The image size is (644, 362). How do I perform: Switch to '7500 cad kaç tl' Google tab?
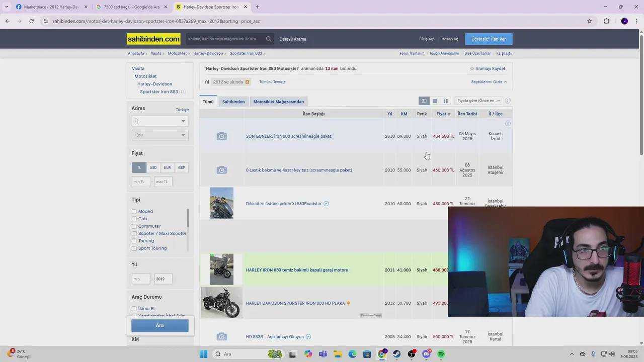pyautogui.click(x=131, y=7)
